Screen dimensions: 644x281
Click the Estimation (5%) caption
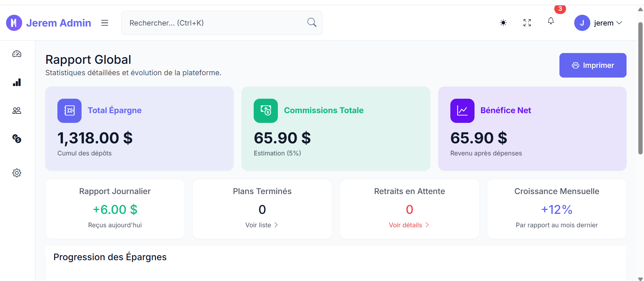(277, 153)
